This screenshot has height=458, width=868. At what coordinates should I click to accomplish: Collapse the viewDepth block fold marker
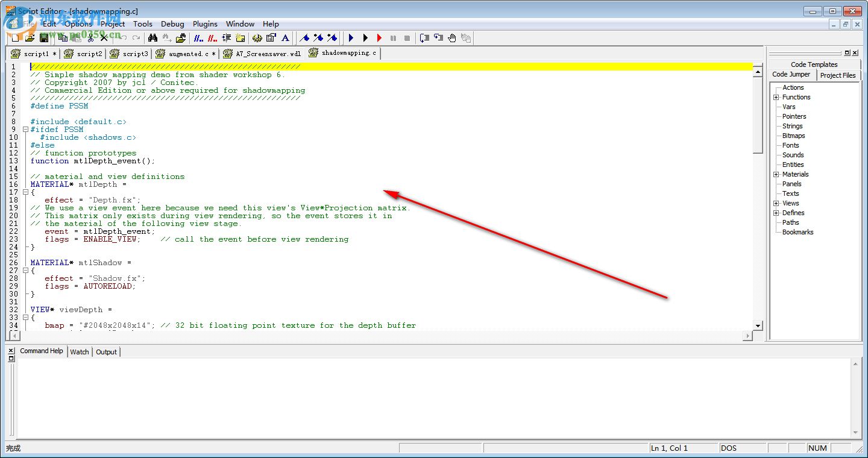25,318
